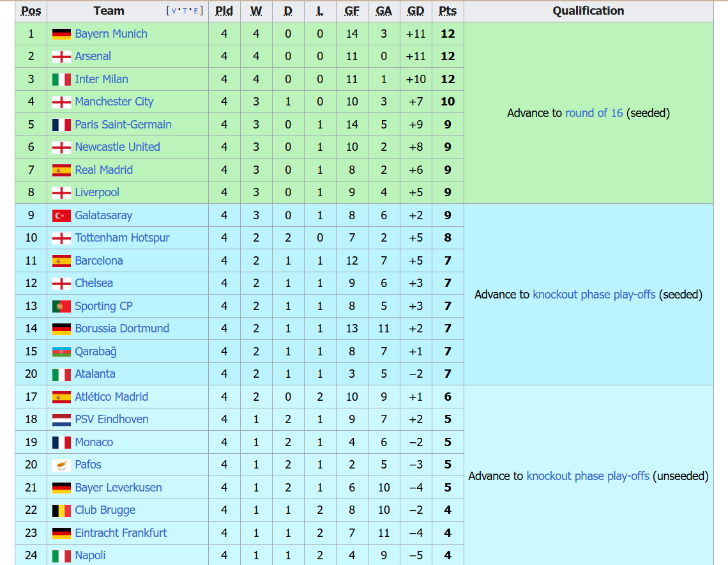Screen dimensions: 728x565
Task: Follow the Eintracht Frankfurt link
Action: click(121, 533)
